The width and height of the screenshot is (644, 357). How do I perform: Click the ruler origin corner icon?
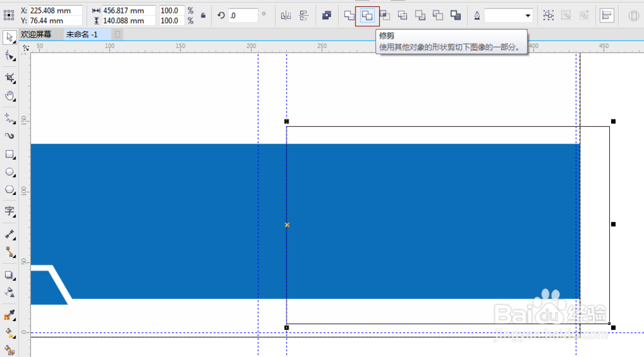click(x=26, y=48)
